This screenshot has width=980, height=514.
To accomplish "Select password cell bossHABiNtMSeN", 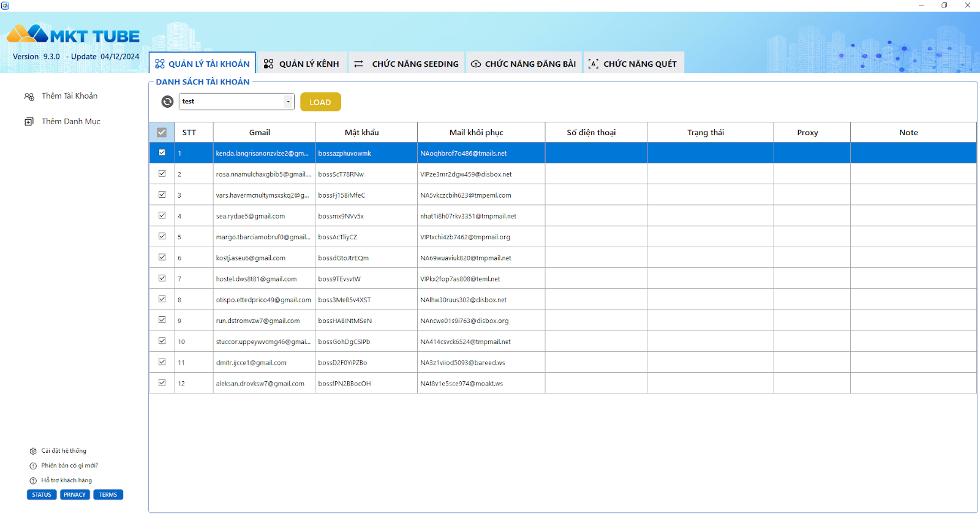I will 366,321.
